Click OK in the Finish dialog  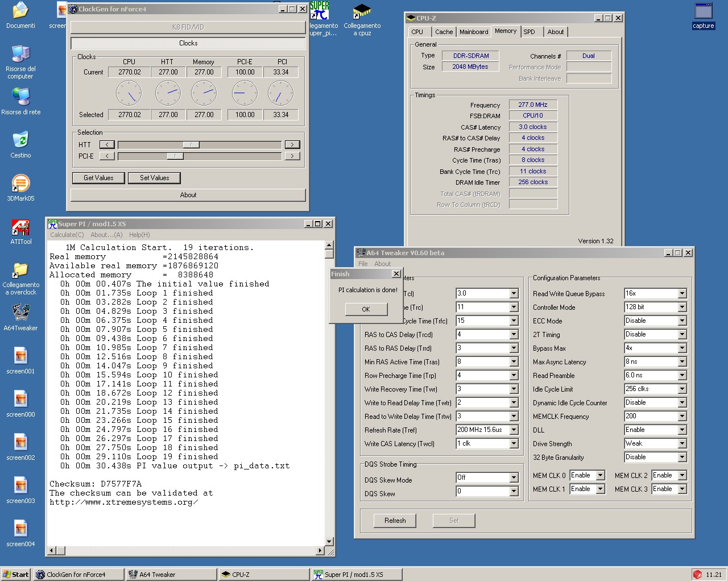point(366,309)
